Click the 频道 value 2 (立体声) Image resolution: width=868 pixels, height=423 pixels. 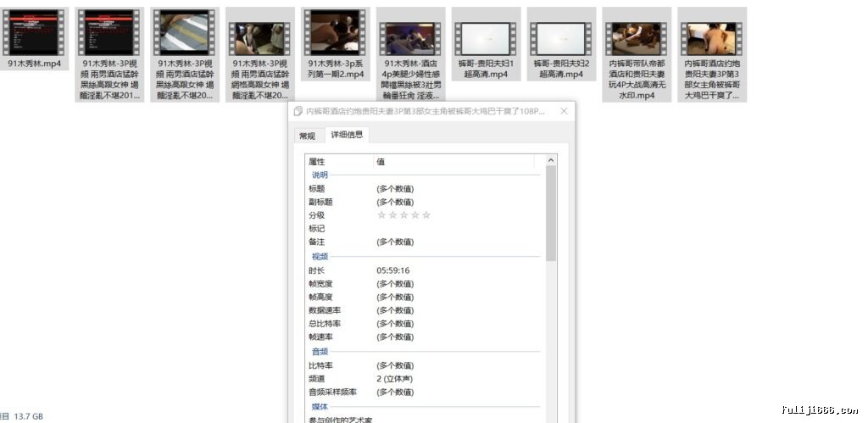395,379
